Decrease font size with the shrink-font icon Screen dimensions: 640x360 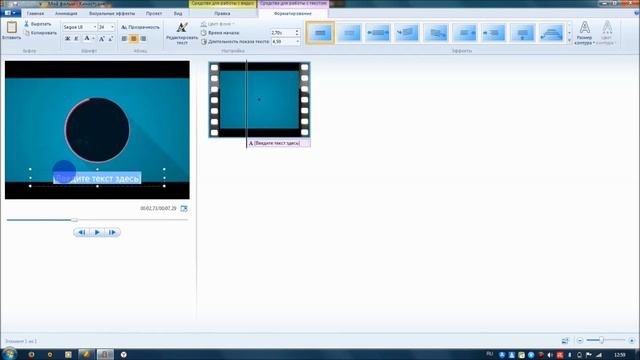pyautogui.click(x=110, y=38)
